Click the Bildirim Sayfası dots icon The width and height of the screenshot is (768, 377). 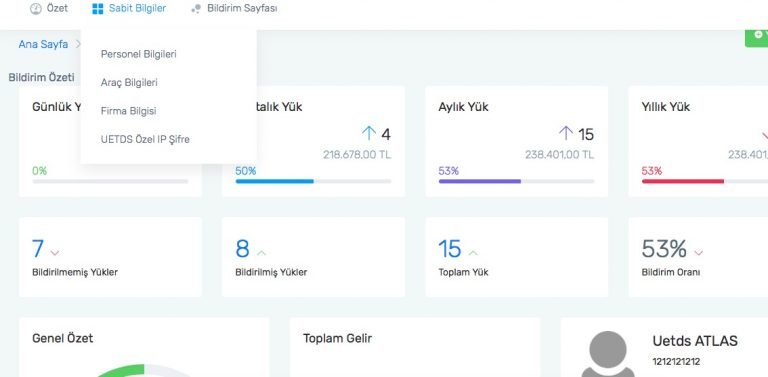click(x=196, y=9)
